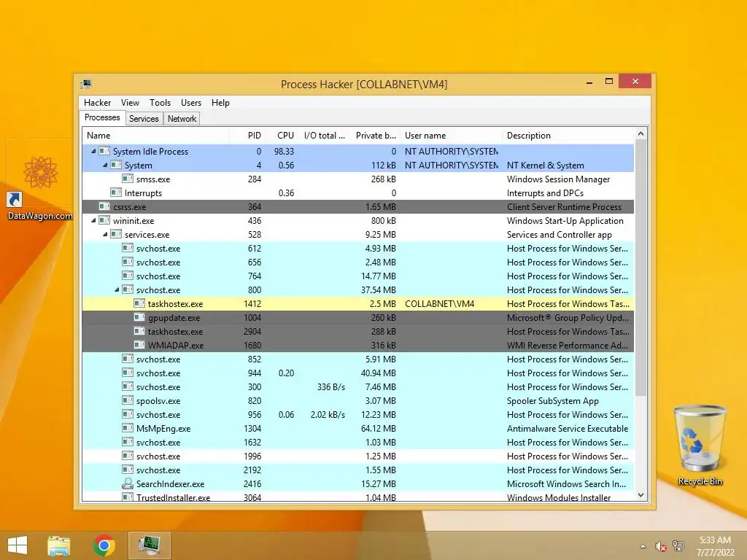Sort by the CPU column header

click(x=282, y=135)
